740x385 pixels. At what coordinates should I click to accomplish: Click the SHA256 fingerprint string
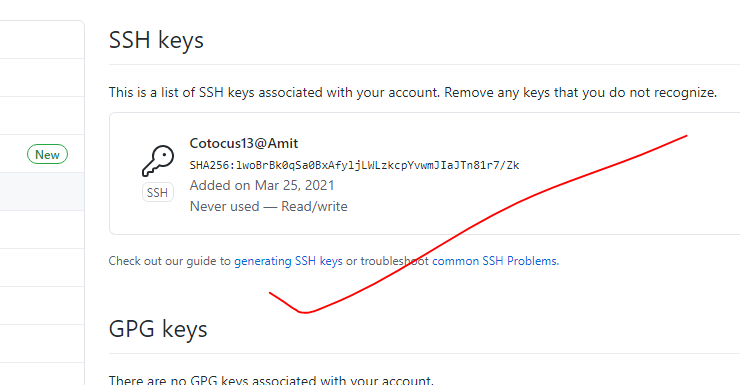click(x=354, y=165)
